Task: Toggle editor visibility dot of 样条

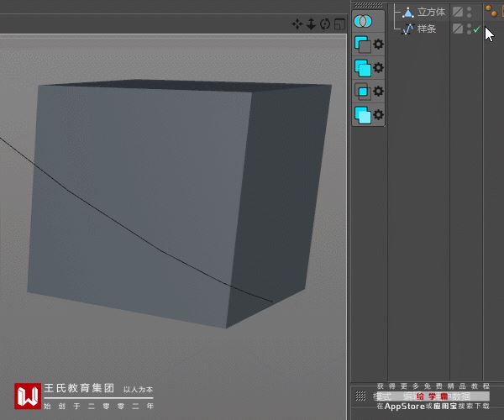Action: (x=469, y=26)
